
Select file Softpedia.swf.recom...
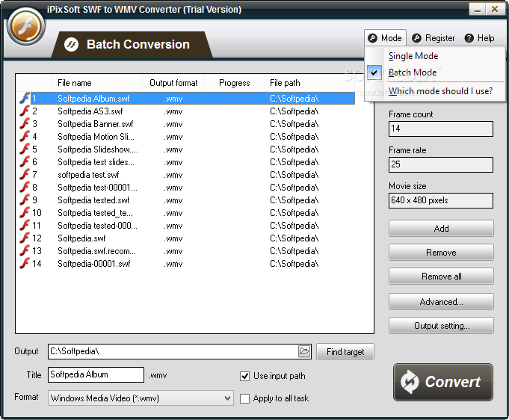coord(96,251)
